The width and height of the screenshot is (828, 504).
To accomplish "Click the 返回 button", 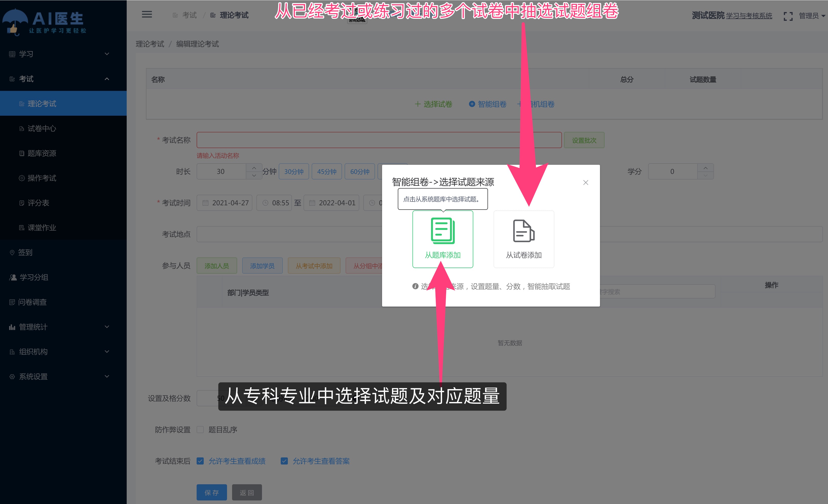I will click(247, 492).
